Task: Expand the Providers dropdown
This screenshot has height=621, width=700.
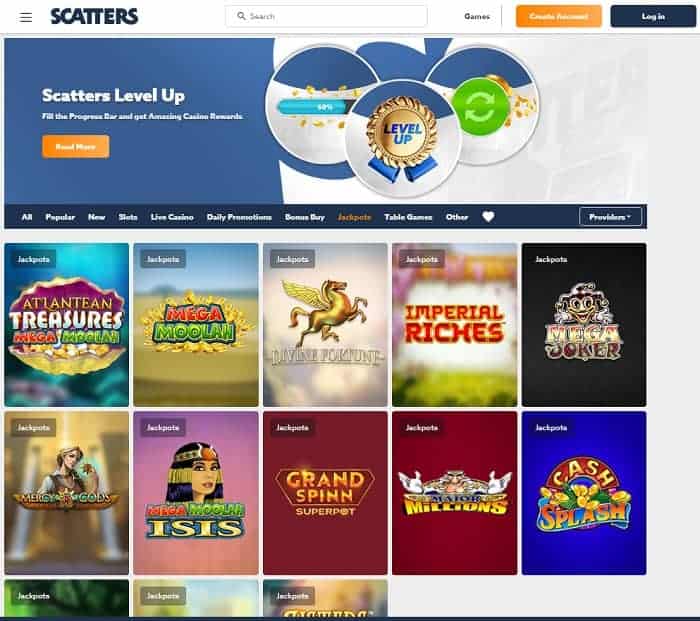Action: click(x=610, y=217)
